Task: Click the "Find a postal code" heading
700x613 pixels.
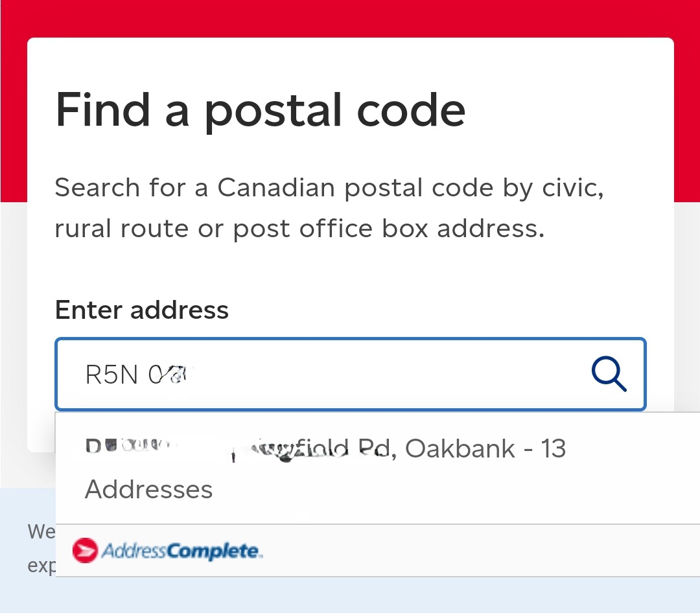Action: (261, 110)
